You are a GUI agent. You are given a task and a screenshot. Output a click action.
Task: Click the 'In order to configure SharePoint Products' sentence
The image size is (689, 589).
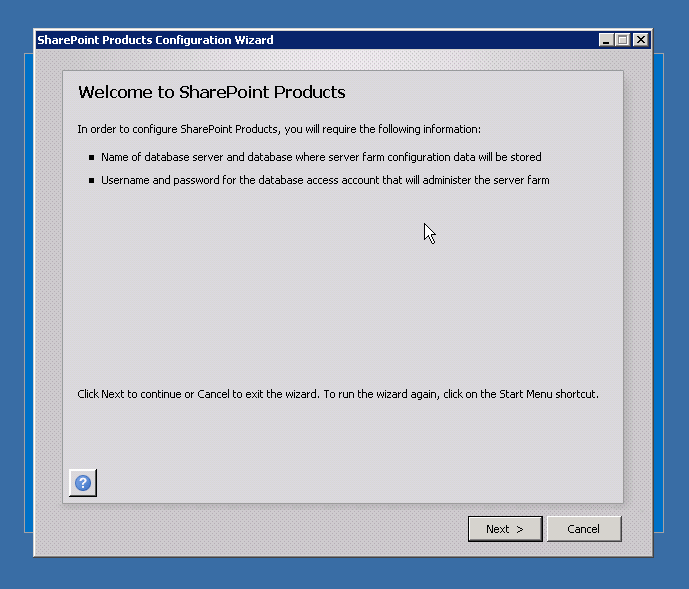pyautogui.click(x=279, y=129)
